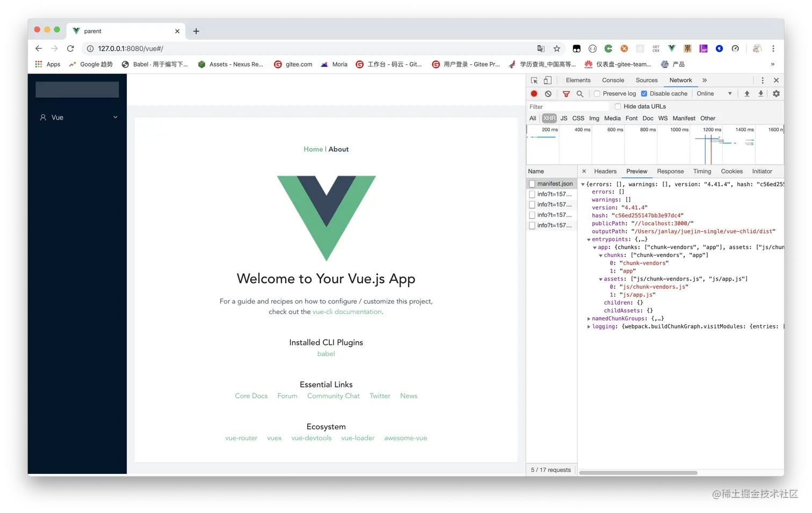The height and width of the screenshot is (513, 812).
Task: Open gitee.com bookmark
Action: [x=293, y=64]
